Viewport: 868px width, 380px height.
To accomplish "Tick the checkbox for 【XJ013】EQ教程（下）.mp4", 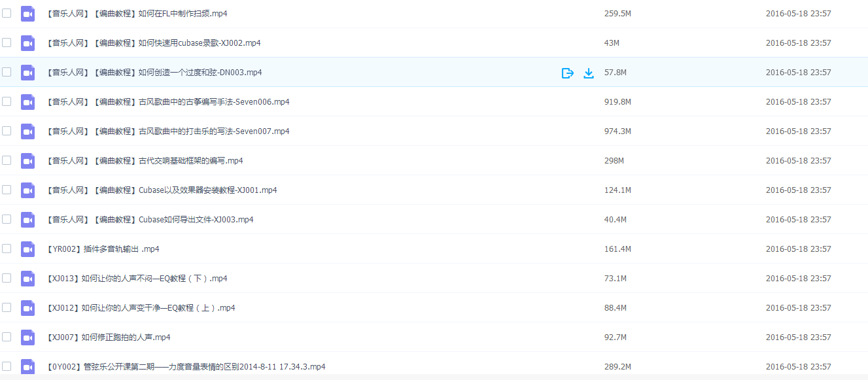I will [7, 278].
